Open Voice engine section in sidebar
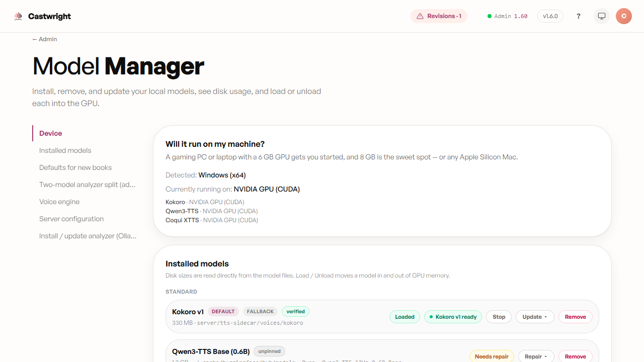The height and width of the screenshot is (362, 644). click(x=59, y=202)
